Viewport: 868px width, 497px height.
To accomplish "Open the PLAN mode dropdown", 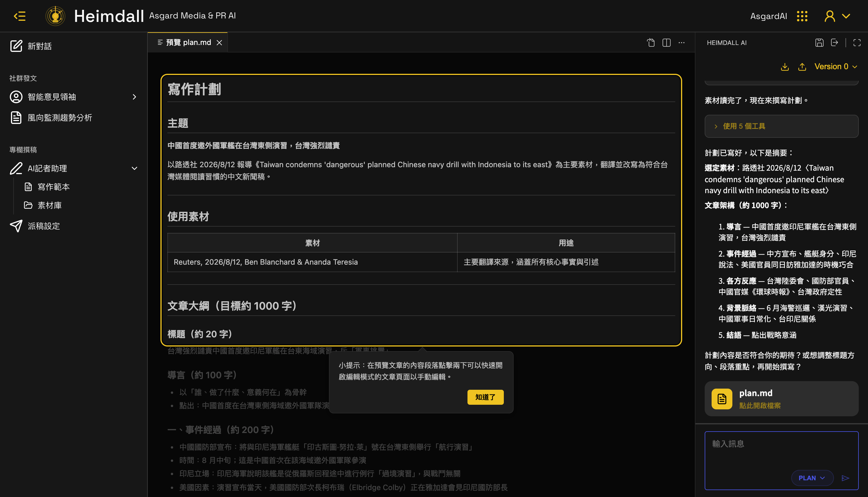I will coord(812,478).
